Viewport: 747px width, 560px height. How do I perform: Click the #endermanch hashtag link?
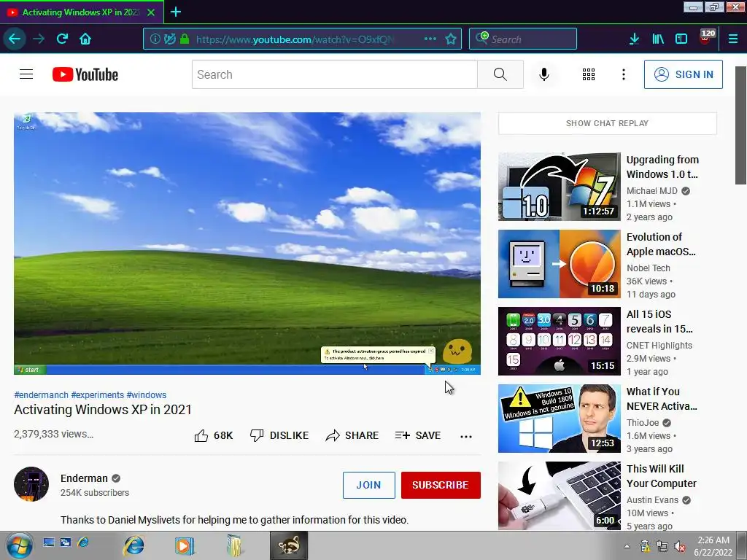click(41, 394)
